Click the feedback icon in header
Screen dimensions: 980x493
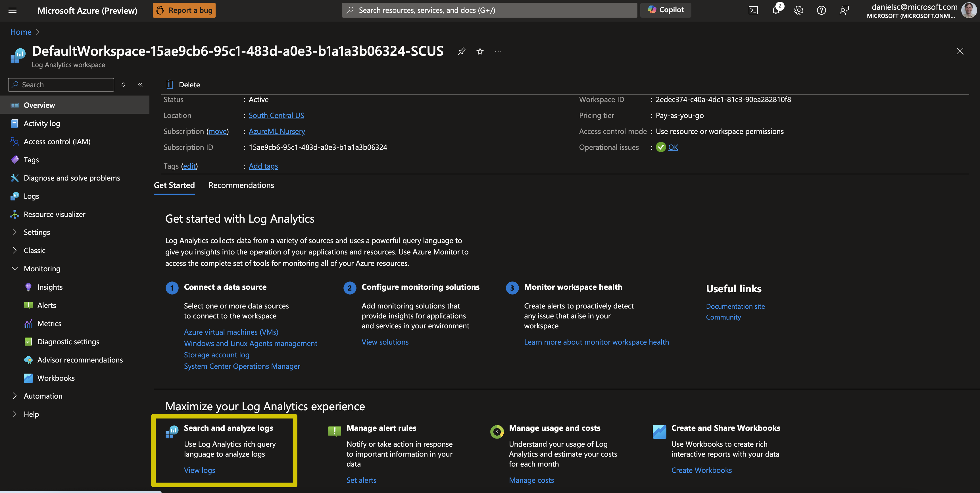coord(844,10)
